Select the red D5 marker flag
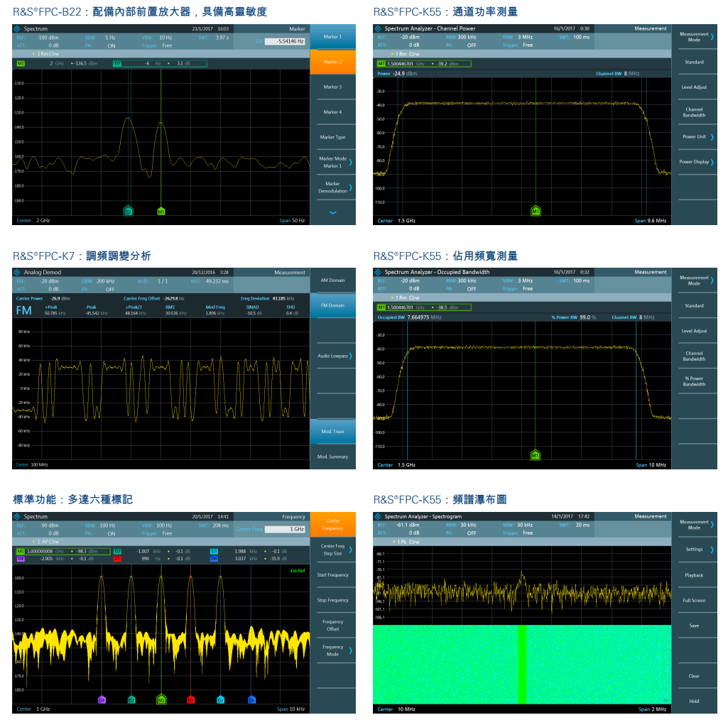This screenshot has height=720, width=728. click(190, 699)
